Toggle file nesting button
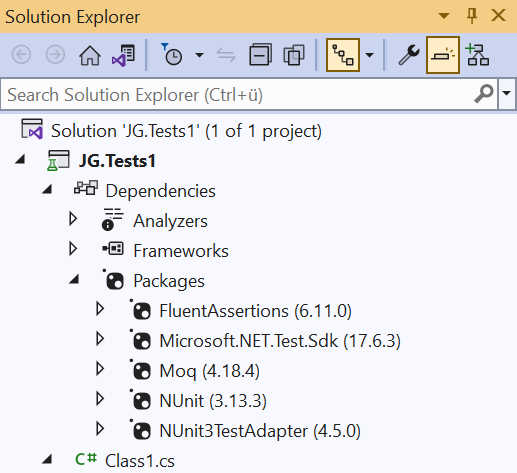517x473 pixels. (x=343, y=55)
